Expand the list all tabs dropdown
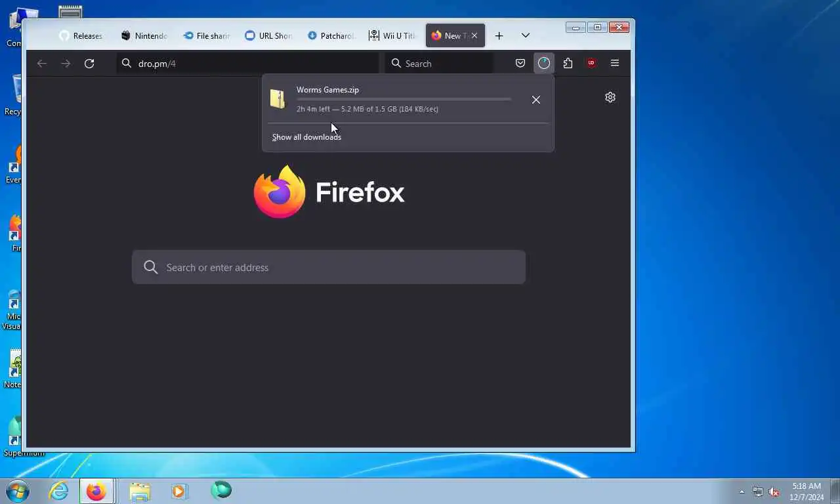The image size is (840, 504). tap(526, 35)
